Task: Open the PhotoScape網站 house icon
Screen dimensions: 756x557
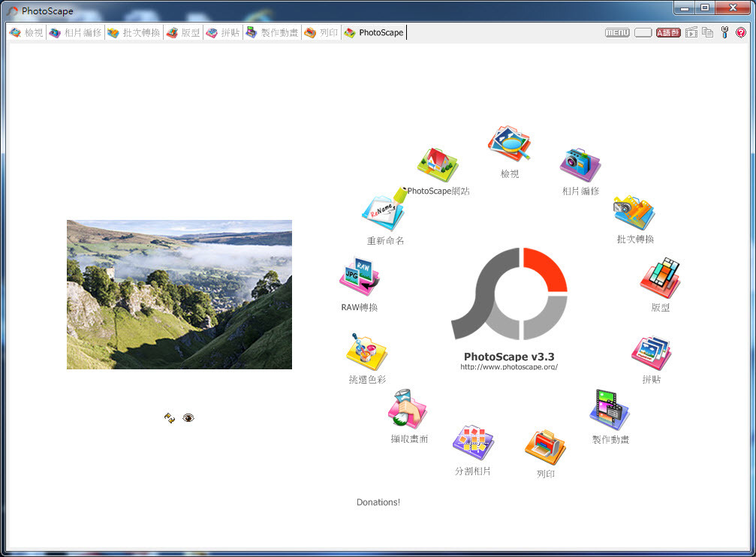Action: [438, 165]
